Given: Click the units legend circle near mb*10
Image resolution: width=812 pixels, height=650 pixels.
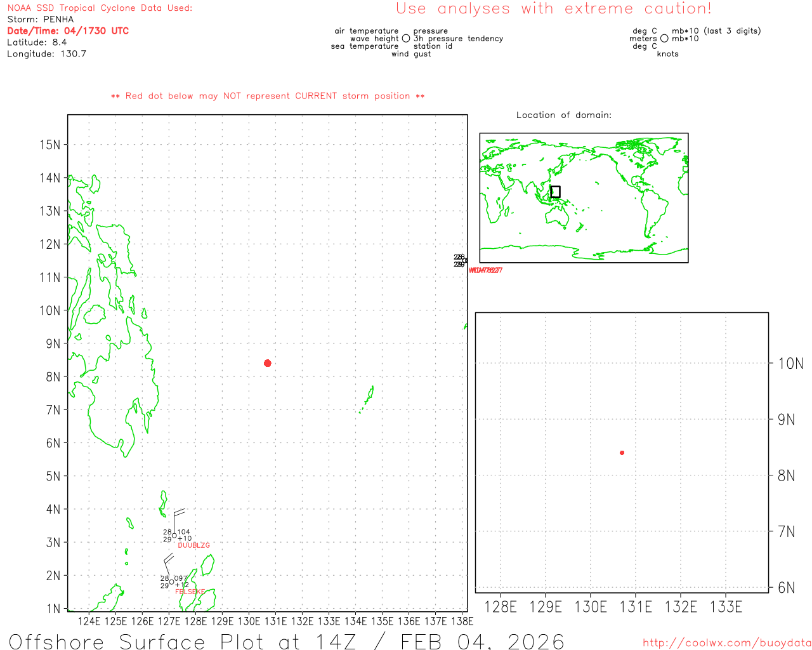Looking at the screenshot, I should 664,39.
